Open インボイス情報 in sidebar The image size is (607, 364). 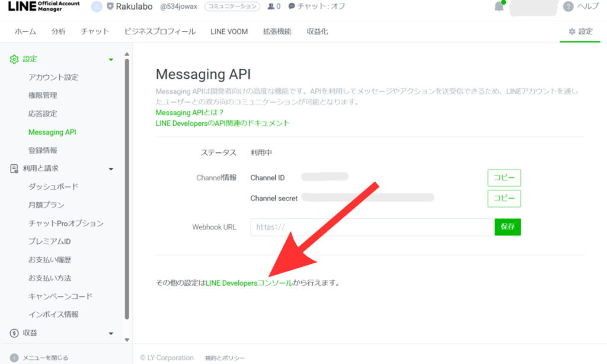tap(53, 315)
